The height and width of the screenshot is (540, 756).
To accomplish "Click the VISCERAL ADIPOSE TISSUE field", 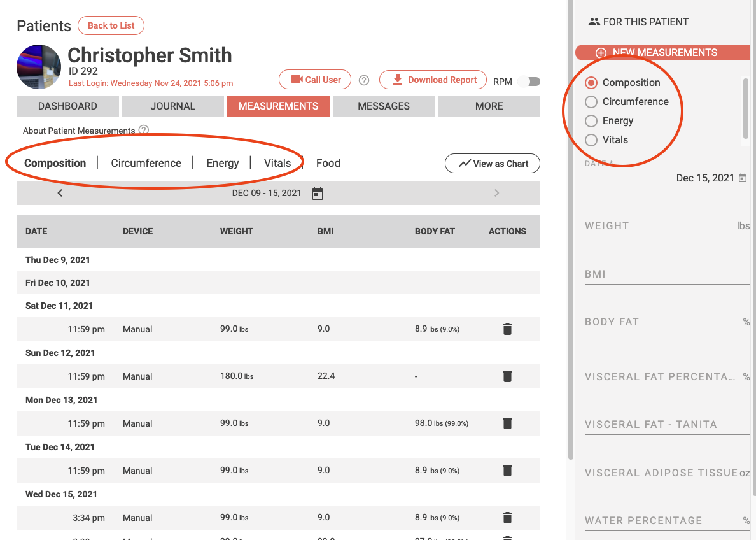I will (668, 472).
